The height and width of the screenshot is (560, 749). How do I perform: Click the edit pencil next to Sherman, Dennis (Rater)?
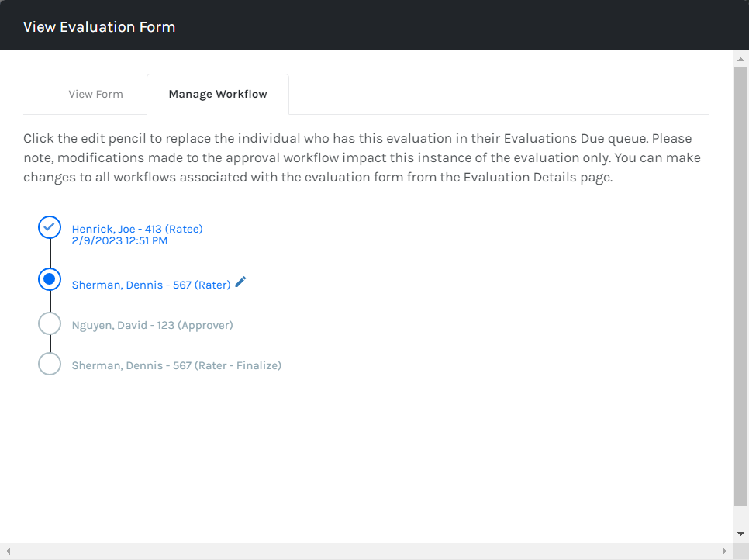click(240, 282)
